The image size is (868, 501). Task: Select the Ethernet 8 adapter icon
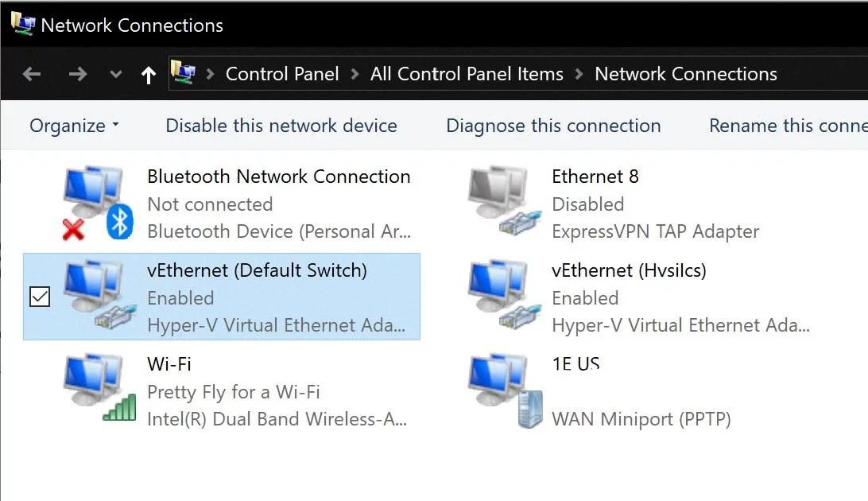pos(499,203)
